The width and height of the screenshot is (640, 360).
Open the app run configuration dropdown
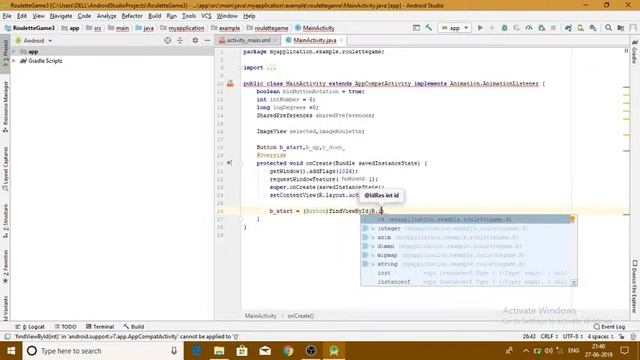pyautogui.click(x=455, y=28)
